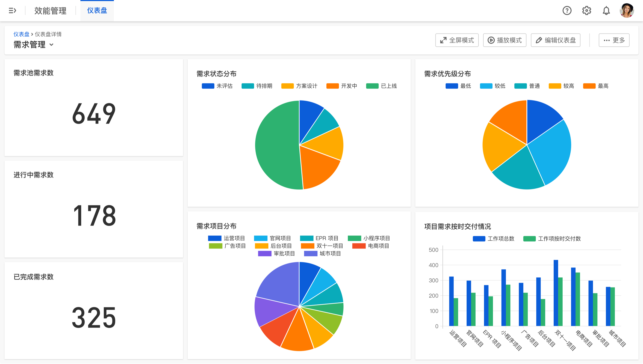Toggle 工作项总数 legend in bar chart

click(x=494, y=239)
